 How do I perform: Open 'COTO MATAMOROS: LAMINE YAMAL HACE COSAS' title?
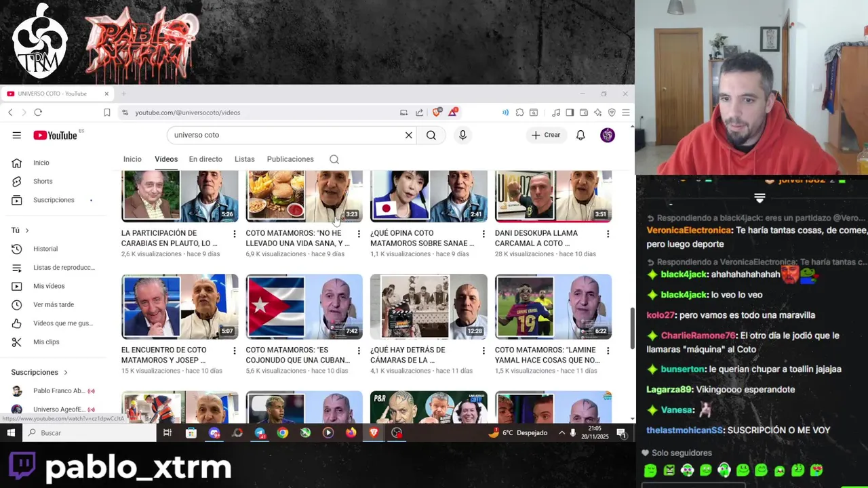pos(547,354)
